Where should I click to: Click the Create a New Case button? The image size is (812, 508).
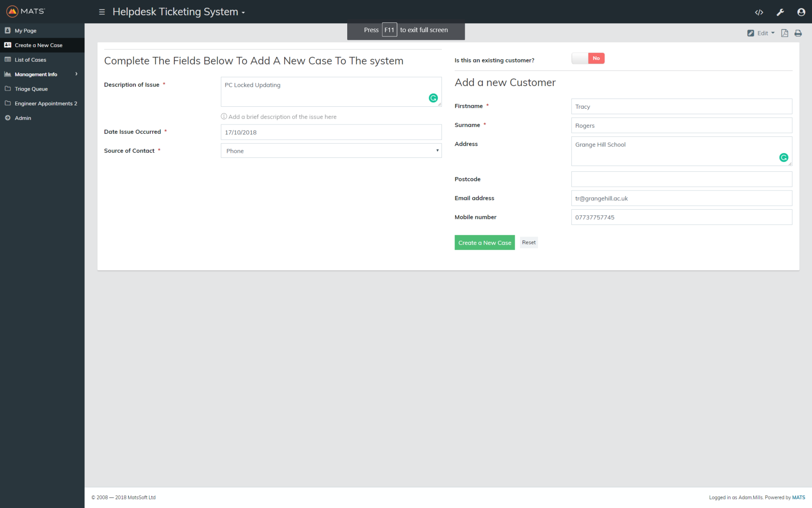(484, 243)
